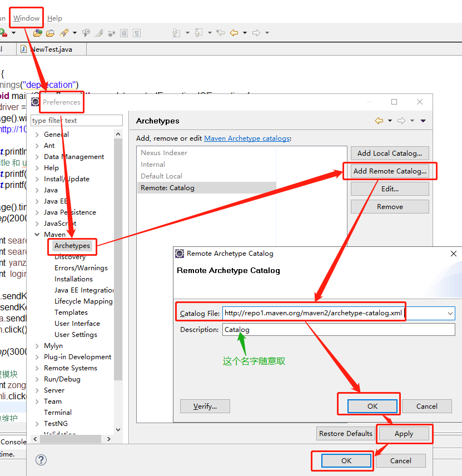462x476 pixels.
Task: Expand the Ant preferences node
Action: pos(37,146)
